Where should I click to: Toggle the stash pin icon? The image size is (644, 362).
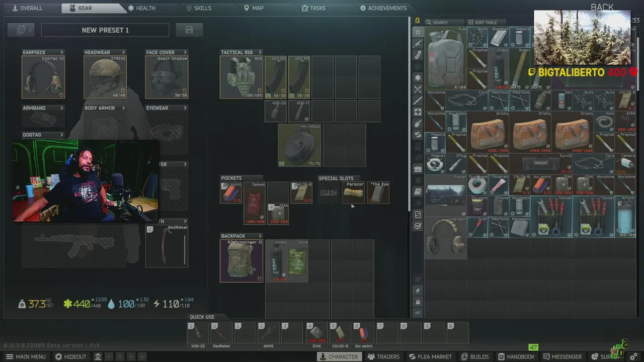click(x=418, y=291)
